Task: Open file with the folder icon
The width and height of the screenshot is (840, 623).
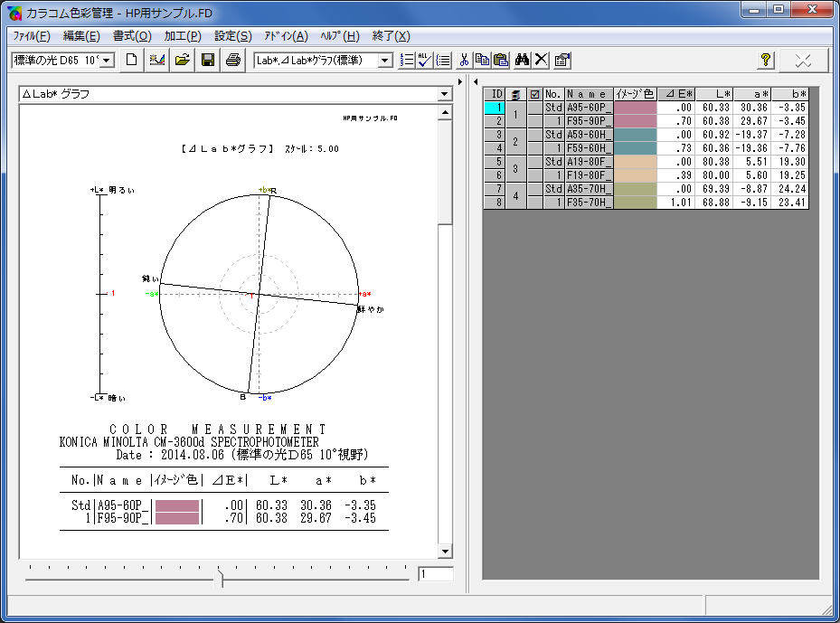Action: (x=182, y=60)
